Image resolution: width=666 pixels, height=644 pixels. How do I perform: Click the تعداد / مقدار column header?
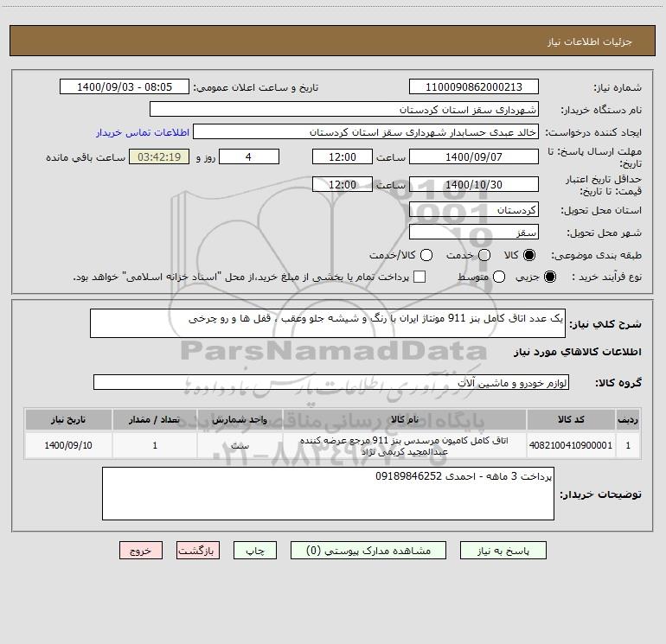click(x=155, y=419)
